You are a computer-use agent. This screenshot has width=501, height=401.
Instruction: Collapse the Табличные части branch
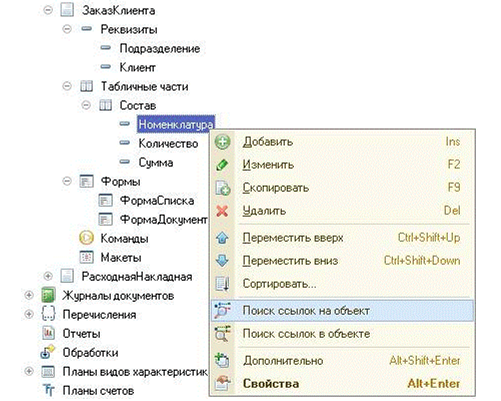[67, 86]
